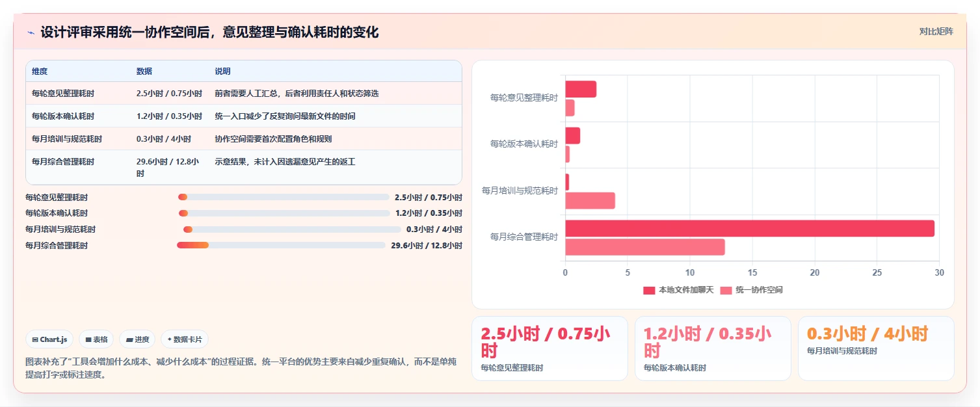Viewport: 980px width, 407px height.
Task: Click the table value 29.6小时 / 12.8小时
Action: [x=169, y=168]
